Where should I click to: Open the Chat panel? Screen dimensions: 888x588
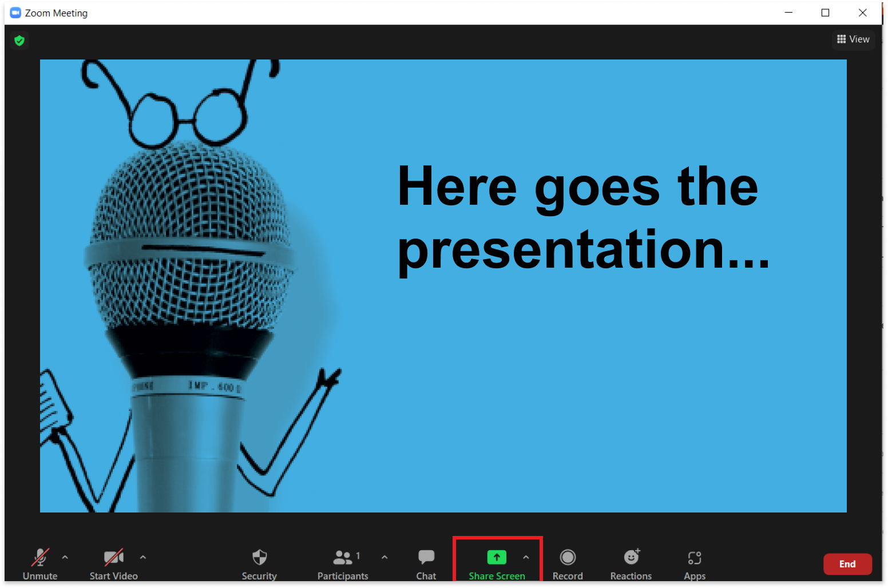(x=426, y=563)
